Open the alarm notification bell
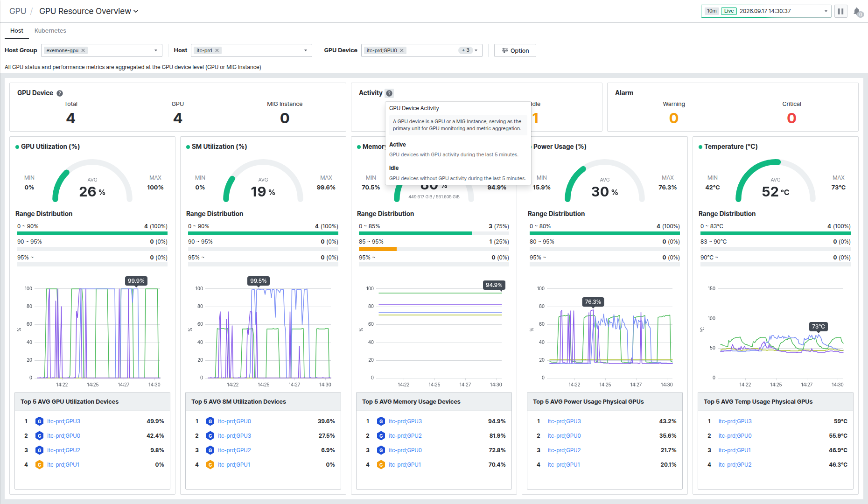This screenshot has width=868, height=504. coord(858,12)
